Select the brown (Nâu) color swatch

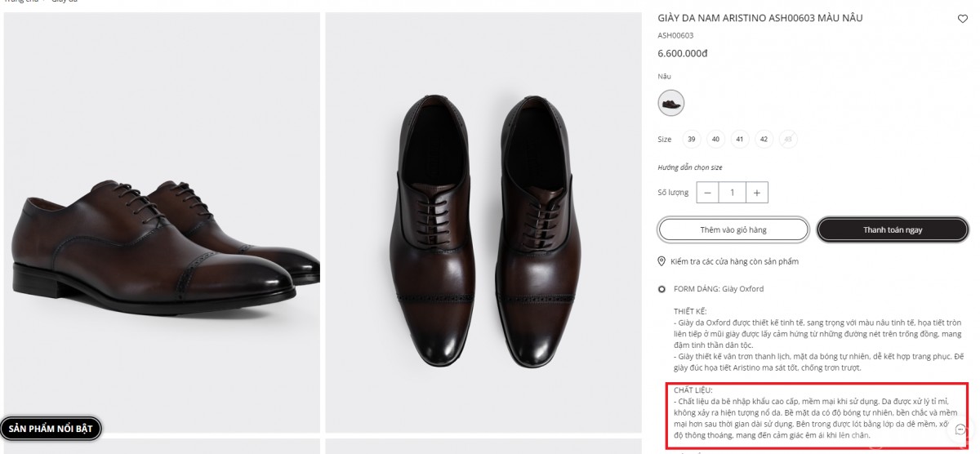671,103
